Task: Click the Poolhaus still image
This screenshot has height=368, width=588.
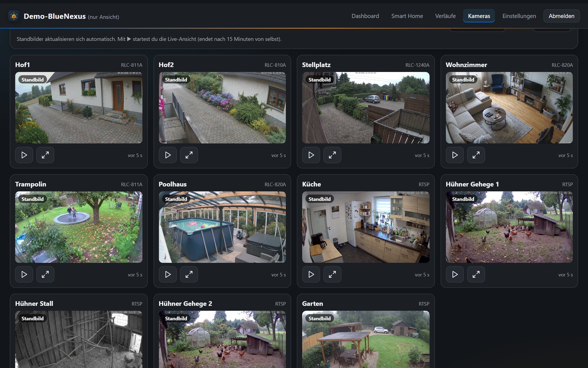Action: pyautogui.click(x=222, y=227)
